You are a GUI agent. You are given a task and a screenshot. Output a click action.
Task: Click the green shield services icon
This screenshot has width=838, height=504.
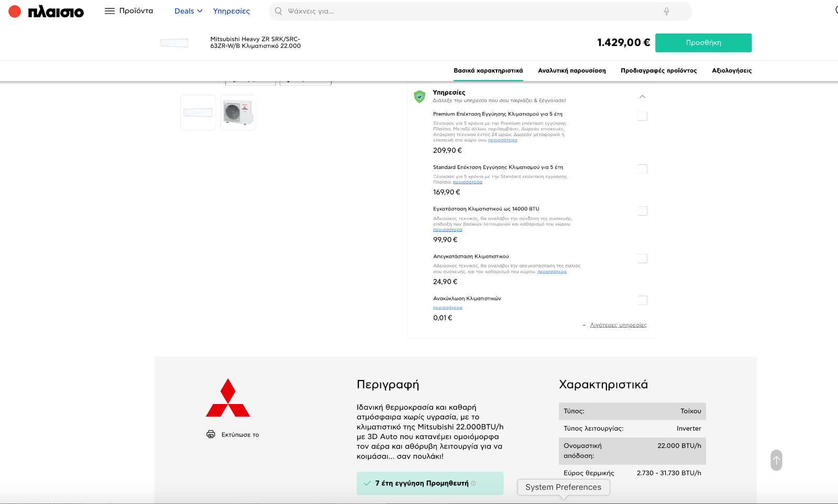coord(420,96)
